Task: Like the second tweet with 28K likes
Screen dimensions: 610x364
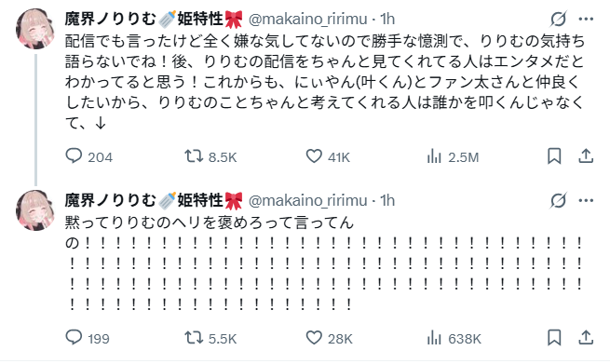Action: pyautogui.click(x=329, y=338)
